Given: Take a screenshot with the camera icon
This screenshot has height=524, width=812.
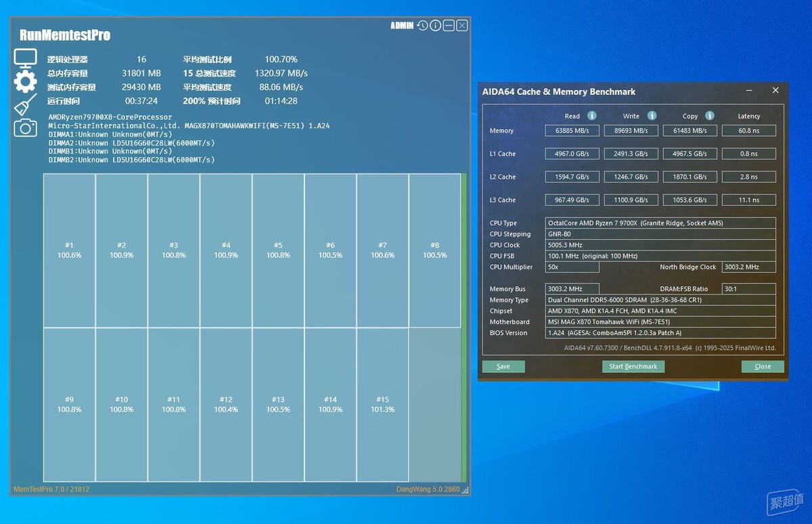Looking at the screenshot, I should 25,127.
